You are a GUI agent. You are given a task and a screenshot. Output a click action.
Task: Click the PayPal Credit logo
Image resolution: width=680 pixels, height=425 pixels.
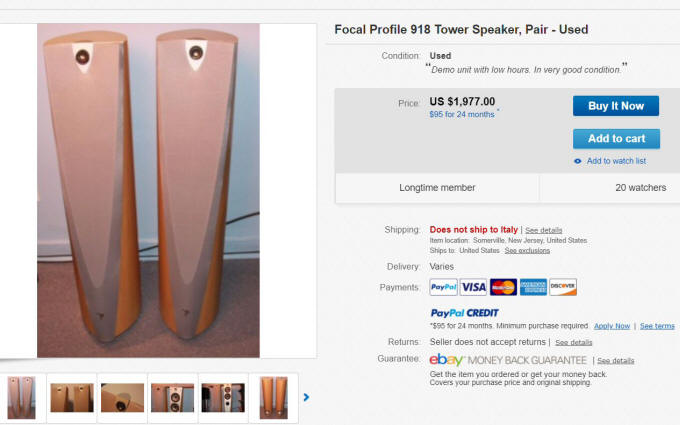click(x=464, y=313)
